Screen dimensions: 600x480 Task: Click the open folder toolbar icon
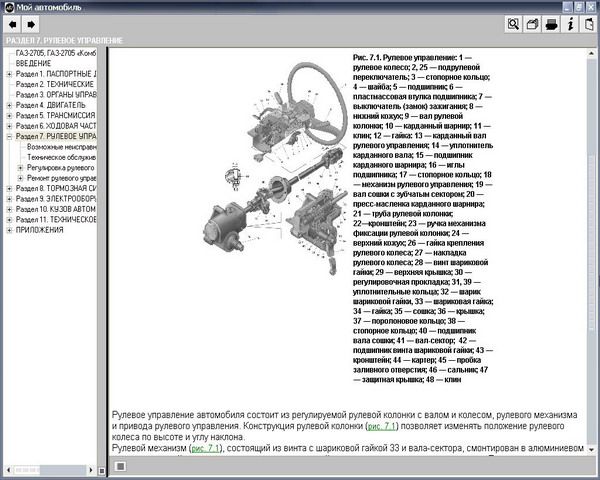point(534,24)
